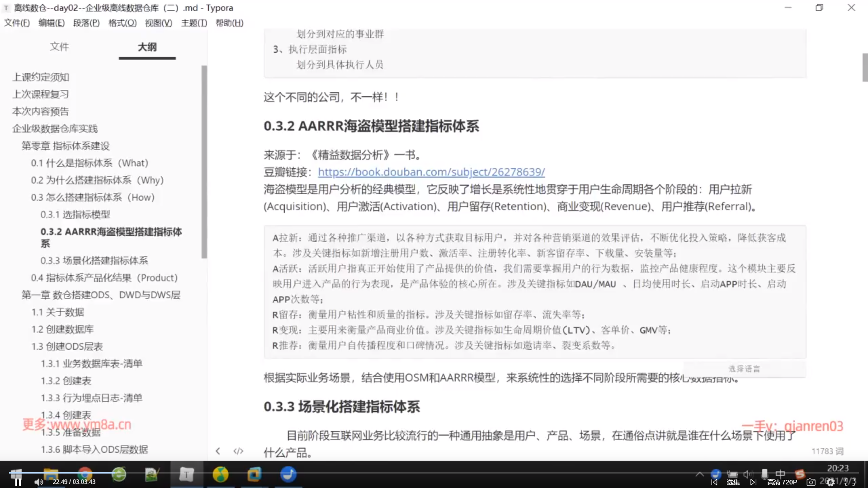Open the 格式(O) menu

[122, 23]
